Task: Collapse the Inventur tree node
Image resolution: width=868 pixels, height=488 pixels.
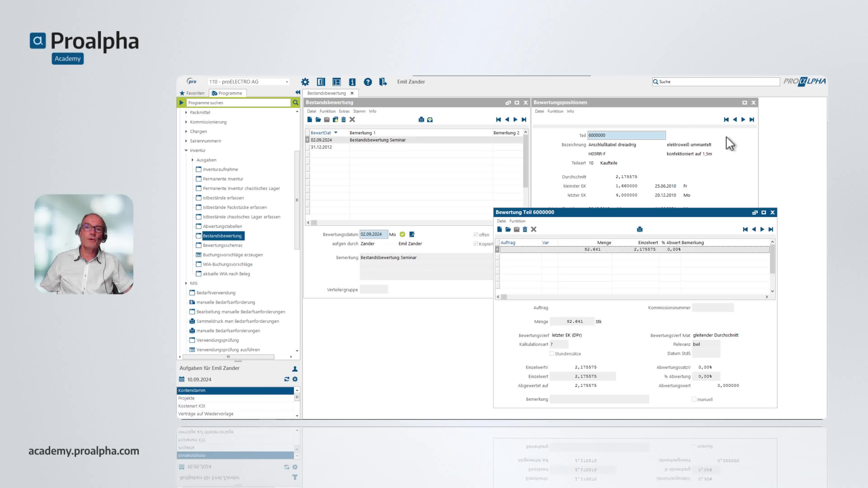Action: (x=186, y=150)
